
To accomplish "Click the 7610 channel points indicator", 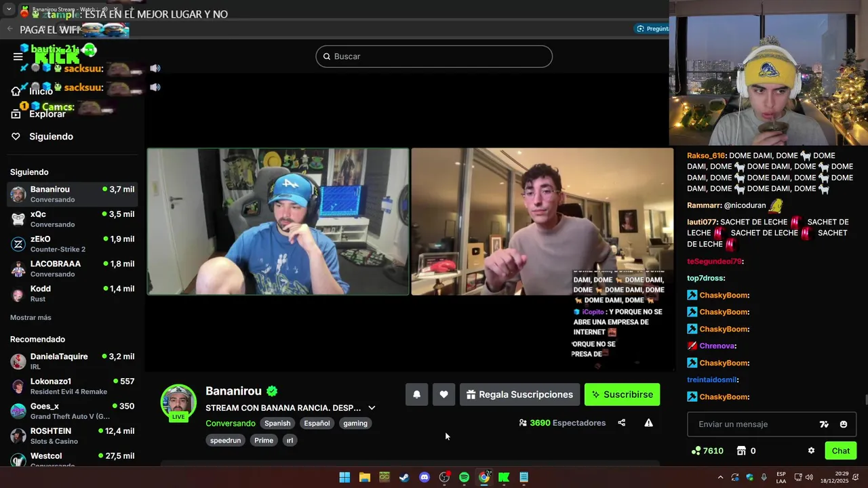I will pyautogui.click(x=707, y=451).
